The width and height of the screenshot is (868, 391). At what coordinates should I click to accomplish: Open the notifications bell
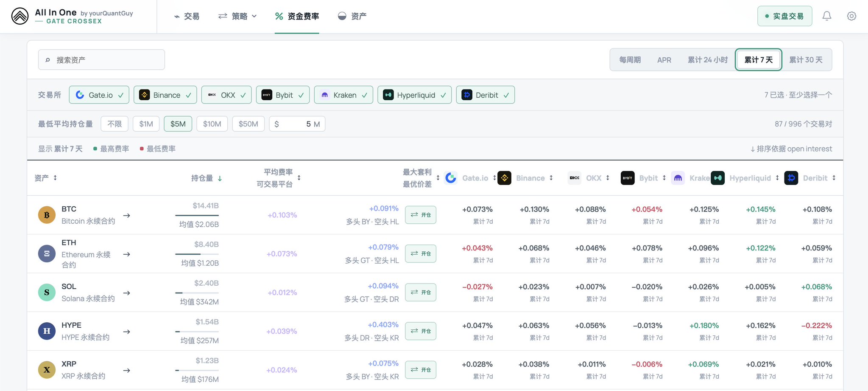coord(826,16)
